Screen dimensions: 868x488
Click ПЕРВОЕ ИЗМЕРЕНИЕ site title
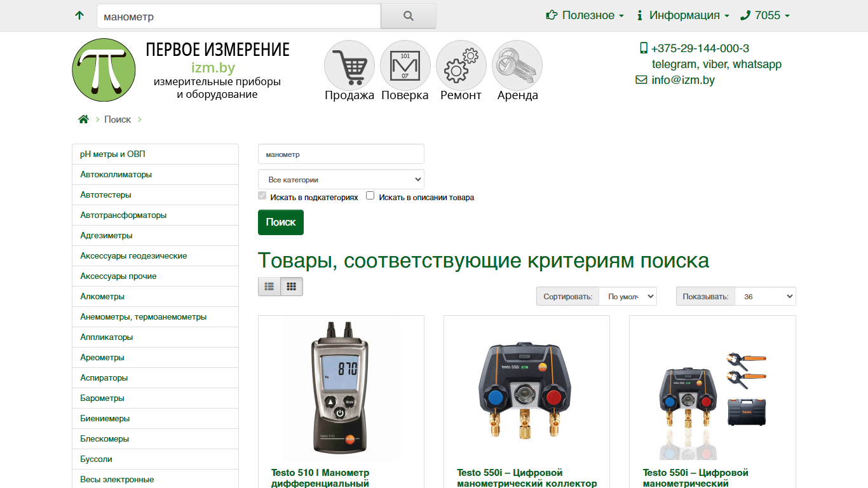[217, 50]
